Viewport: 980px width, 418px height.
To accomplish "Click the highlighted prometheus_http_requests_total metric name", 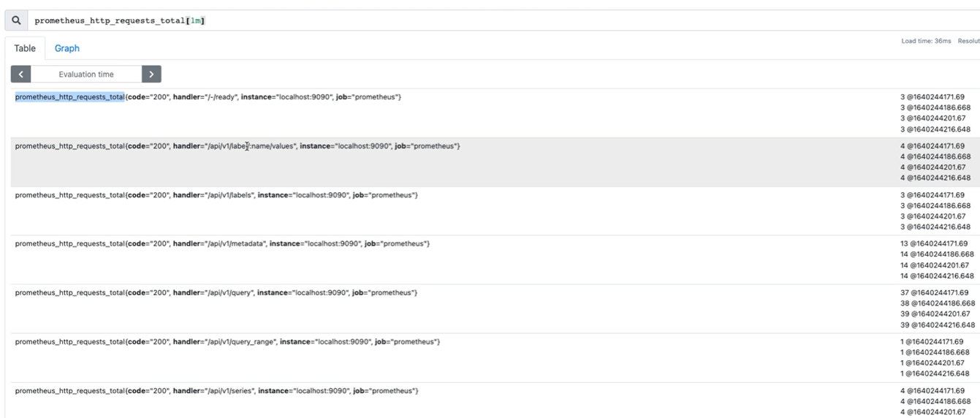I will click(x=69, y=98).
